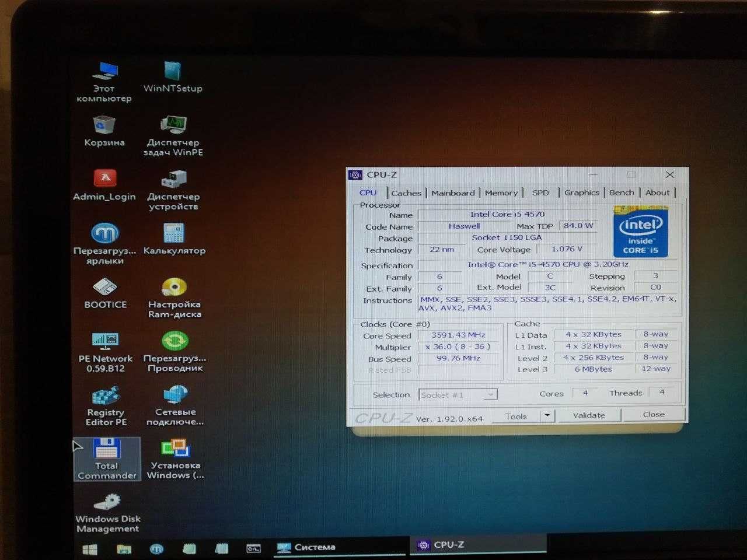The height and width of the screenshot is (560, 747).
Task: Click the Socket 1150 LGA package value
Action: (507, 238)
